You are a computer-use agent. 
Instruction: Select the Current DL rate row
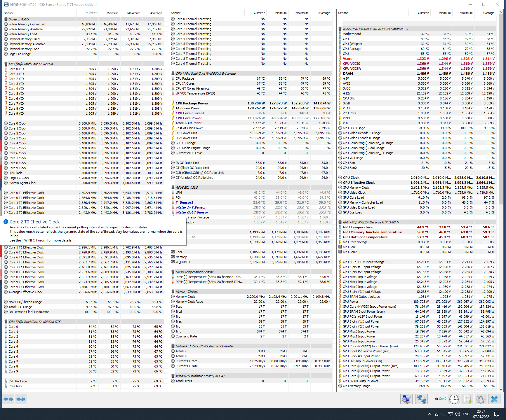coord(251,361)
